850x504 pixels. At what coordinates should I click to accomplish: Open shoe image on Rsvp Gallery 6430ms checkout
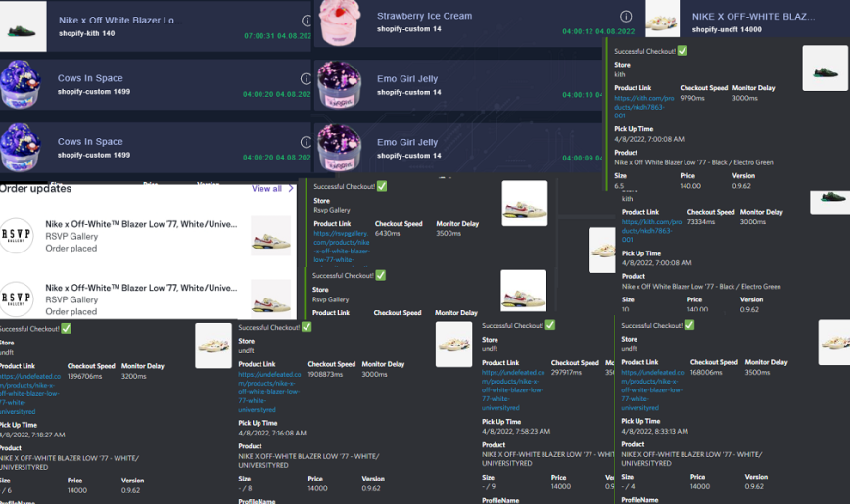[524, 204]
